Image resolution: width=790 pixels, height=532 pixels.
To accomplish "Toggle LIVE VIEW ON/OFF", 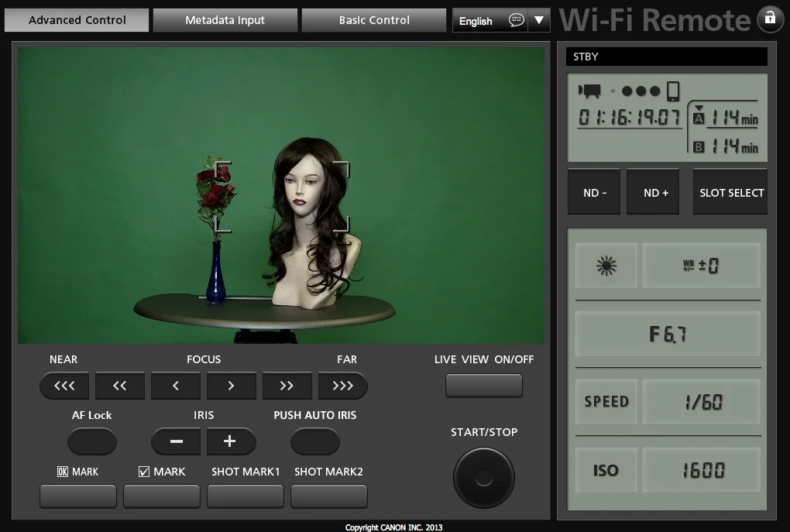I will tap(483, 385).
